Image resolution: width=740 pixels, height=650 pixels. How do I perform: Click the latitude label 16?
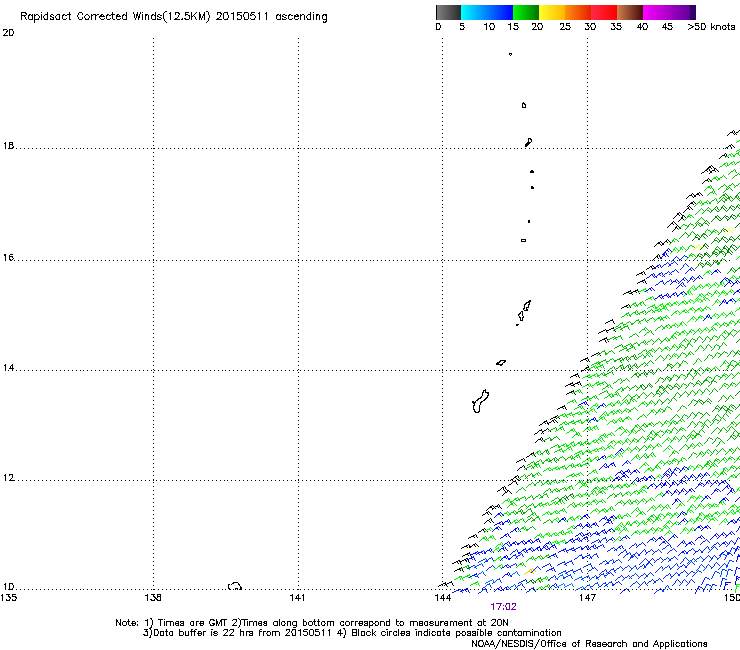(x=8, y=258)
